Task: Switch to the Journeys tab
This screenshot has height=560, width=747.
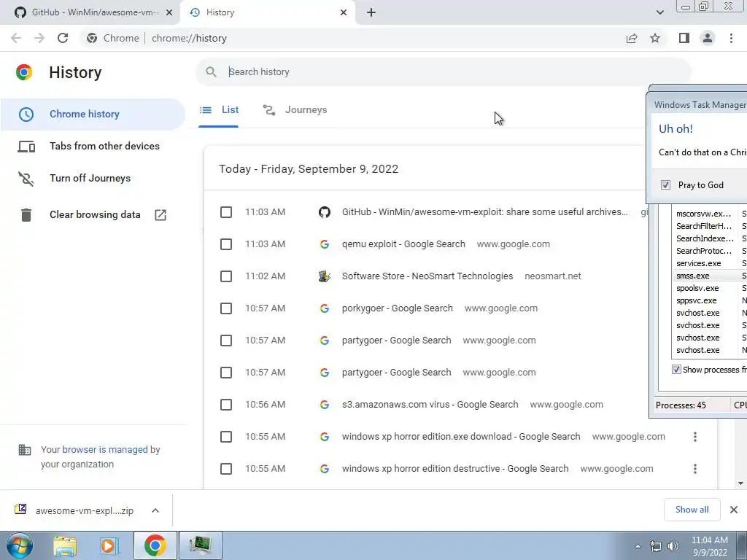Action: tap(295, 110)
